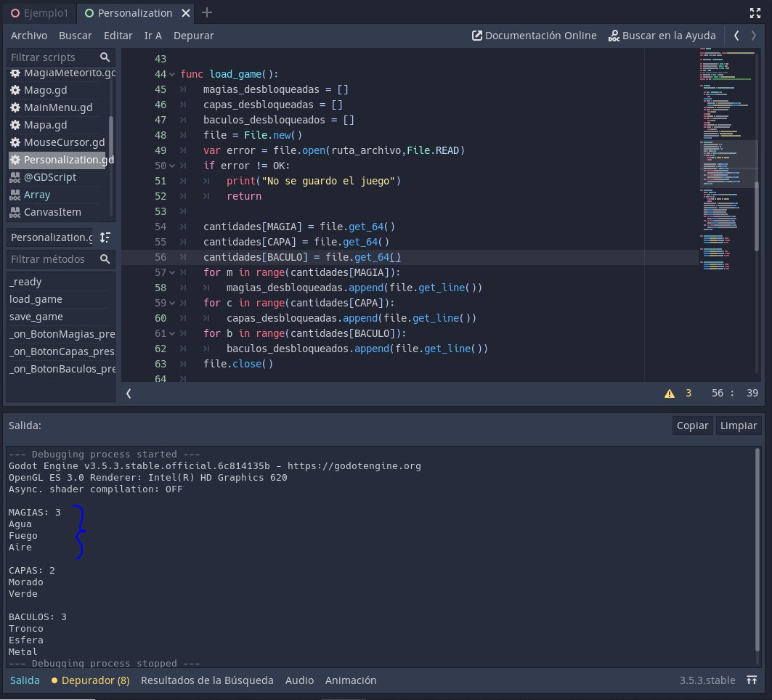
Task: Click the gear icon beside Mapa.gd
Action: click(x=15, y=125)
